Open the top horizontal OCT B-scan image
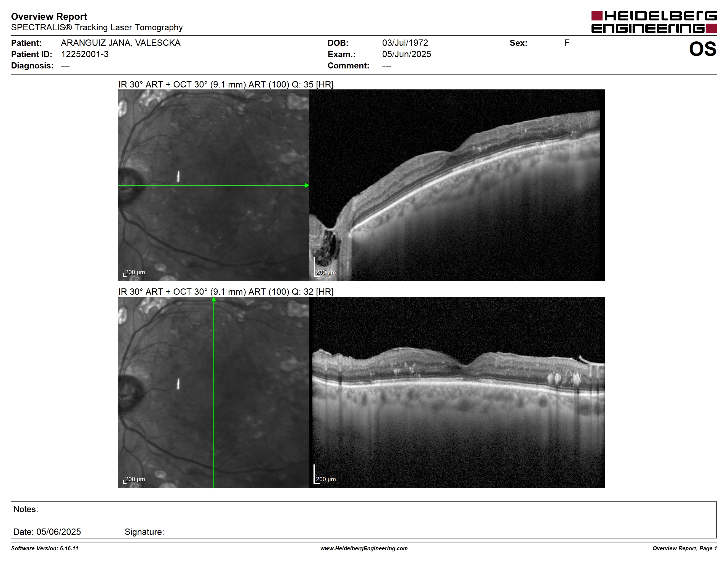This screenshot has height=563, width=728. (457, 185)
